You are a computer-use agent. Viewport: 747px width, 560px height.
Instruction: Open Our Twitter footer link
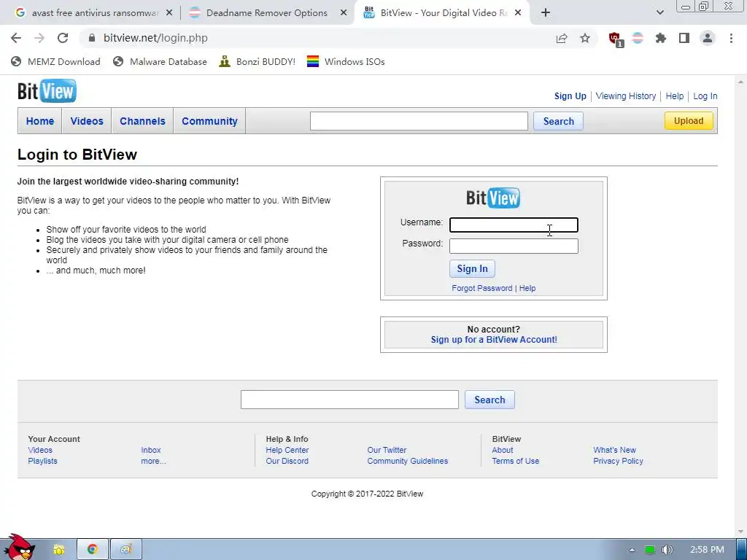click(387, 450)
